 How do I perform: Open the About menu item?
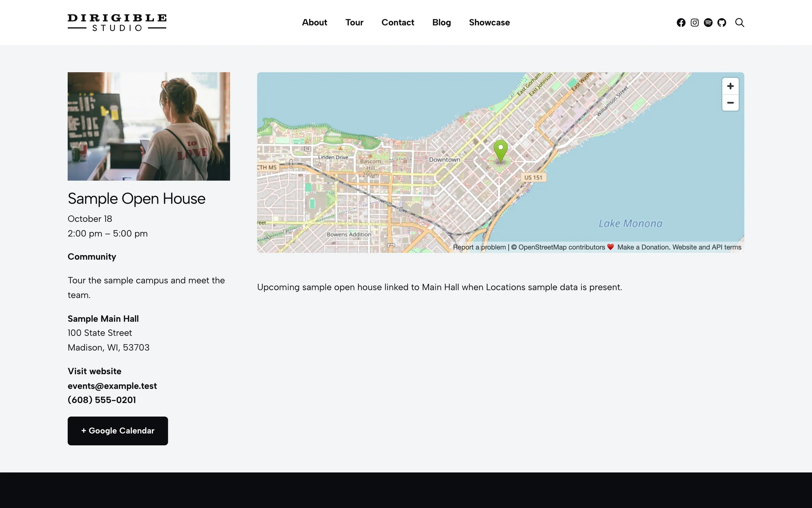(x=314, y=22)
